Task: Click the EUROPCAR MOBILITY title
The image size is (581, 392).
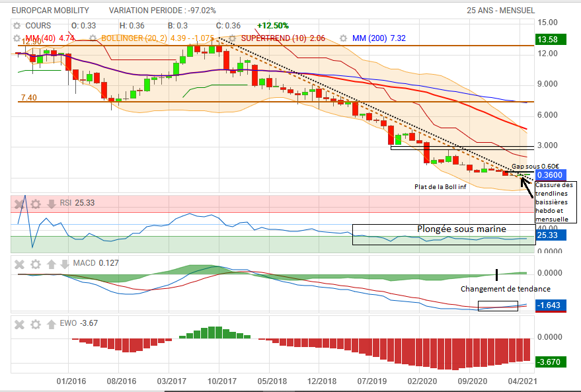Action: coord(55,11)
